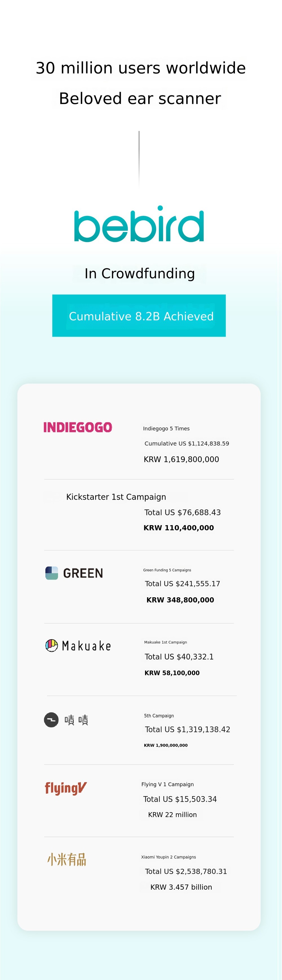Click the Total US $1,319,138.42 amount

187,729
